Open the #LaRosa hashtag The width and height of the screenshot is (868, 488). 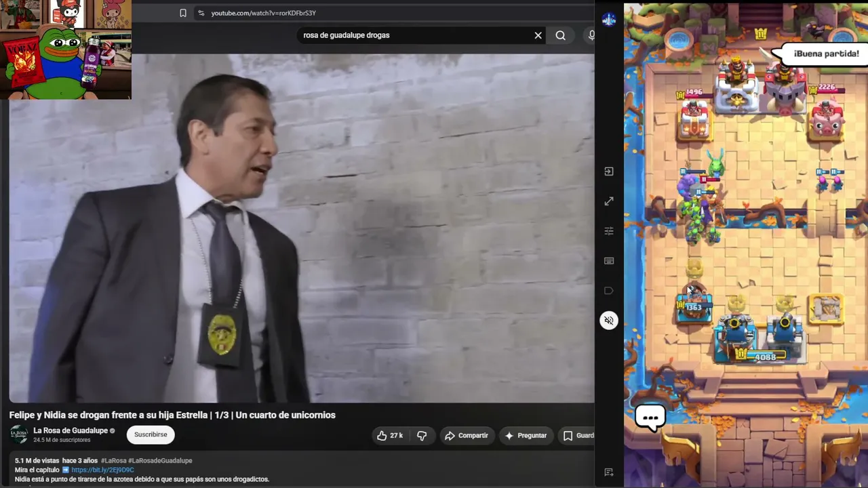(x=113, y=460)
